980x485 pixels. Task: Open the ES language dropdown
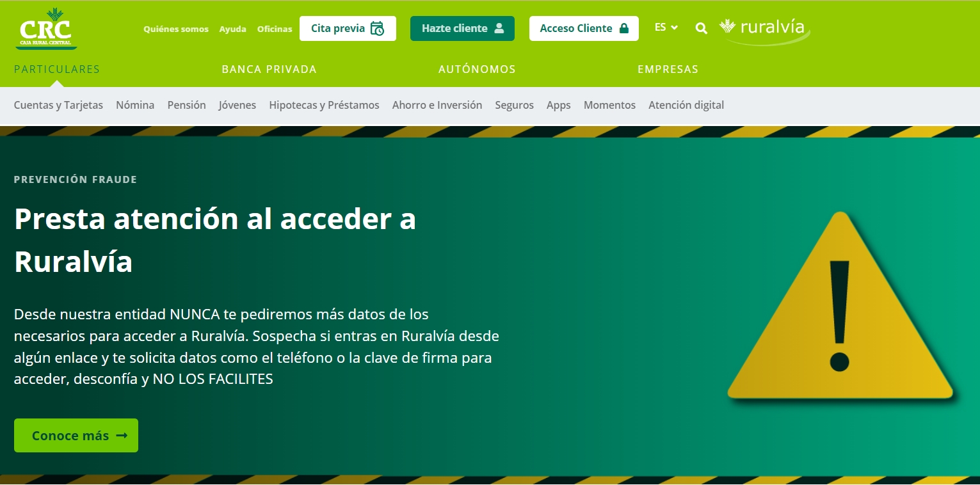(x=666, y=28)
